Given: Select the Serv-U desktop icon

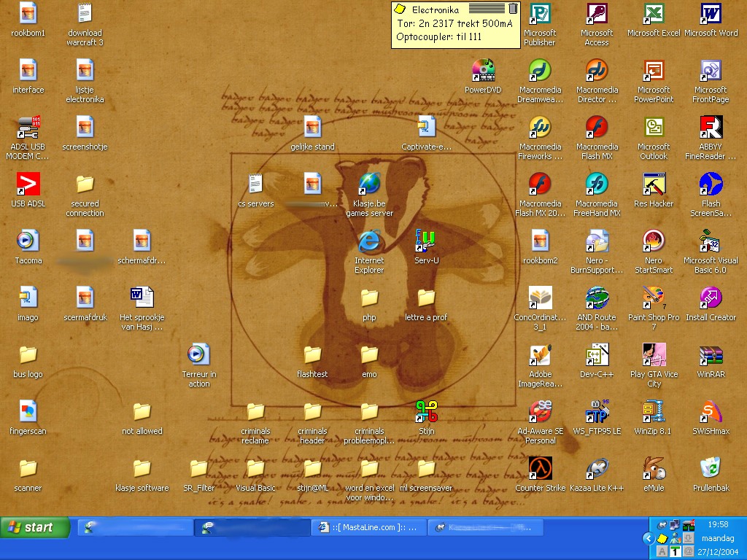Looking at the screenshot, I should click(426, 241).
